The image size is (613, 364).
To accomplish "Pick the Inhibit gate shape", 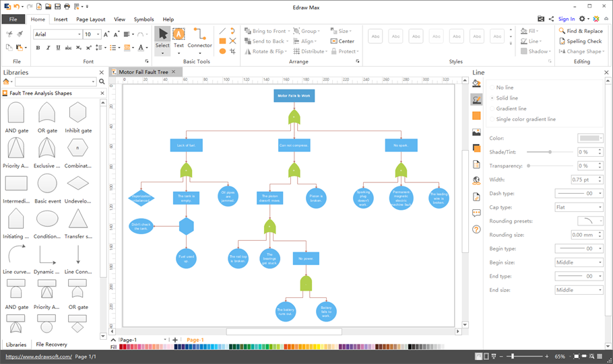I will coord(78,114).
